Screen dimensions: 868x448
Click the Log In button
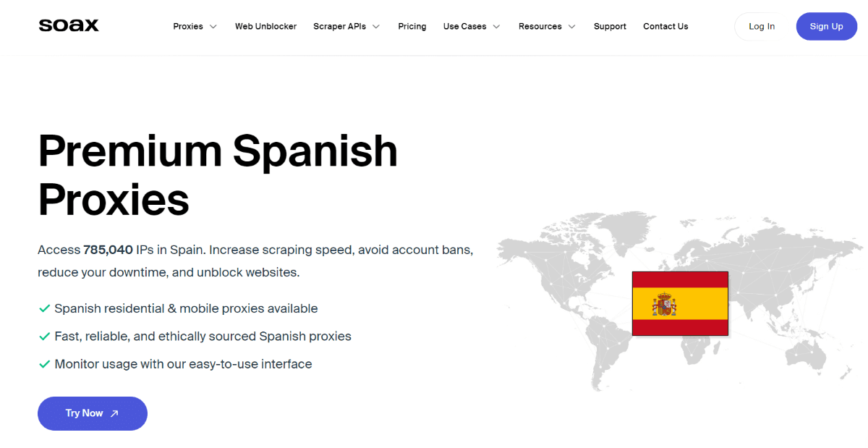[x=762, y=26]
